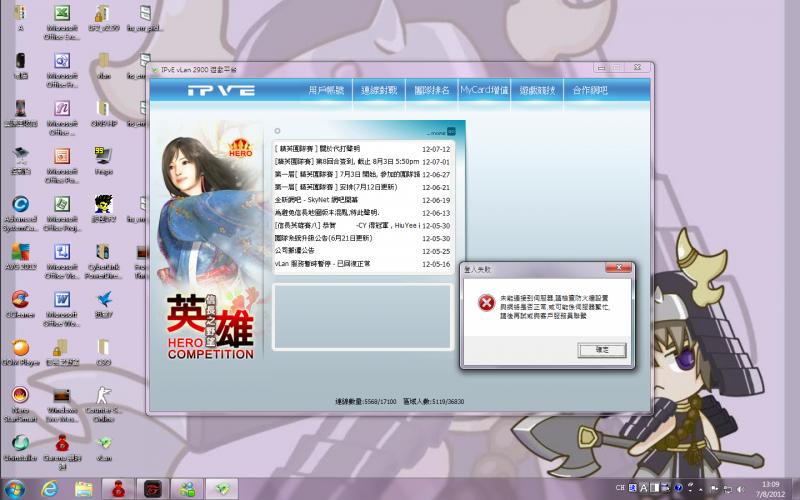This screenshot has height=500, width=800.
Task: Open the CSO folder on desktop
Action: tap(104, 352)
